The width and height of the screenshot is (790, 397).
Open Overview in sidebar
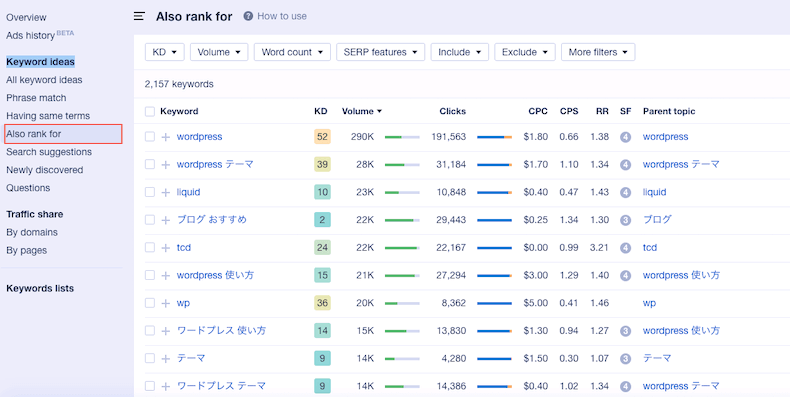point(26,18)
